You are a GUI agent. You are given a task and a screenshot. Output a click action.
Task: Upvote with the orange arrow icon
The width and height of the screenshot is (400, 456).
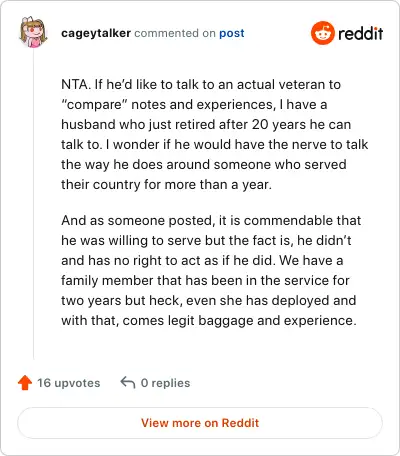(25, 383)
